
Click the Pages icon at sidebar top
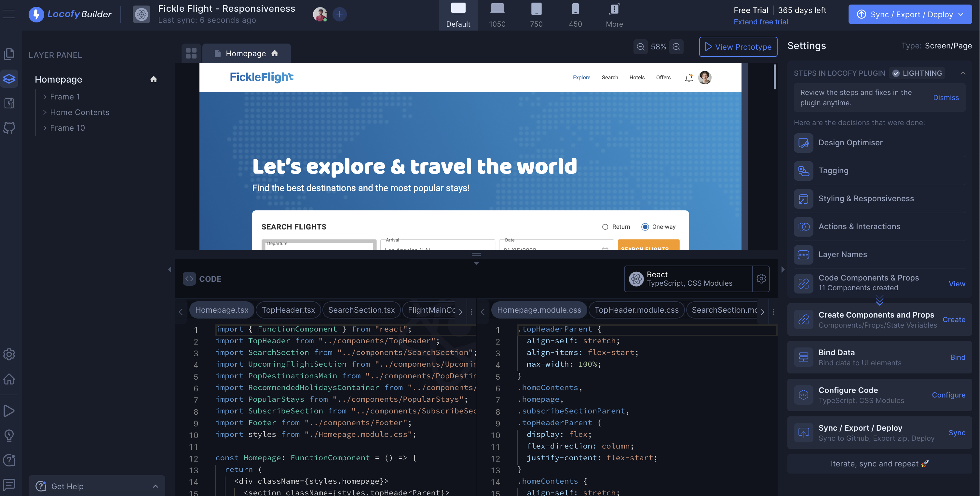pos(9,53)
